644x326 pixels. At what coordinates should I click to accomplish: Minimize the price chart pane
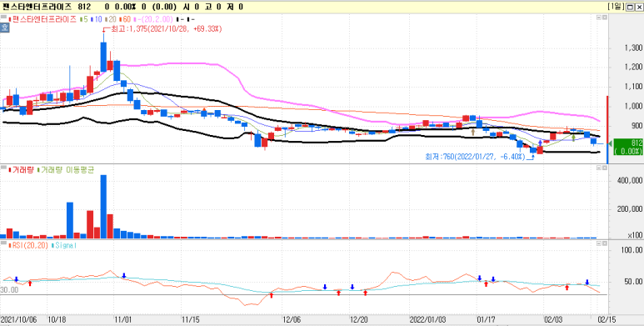pos(598,18)
